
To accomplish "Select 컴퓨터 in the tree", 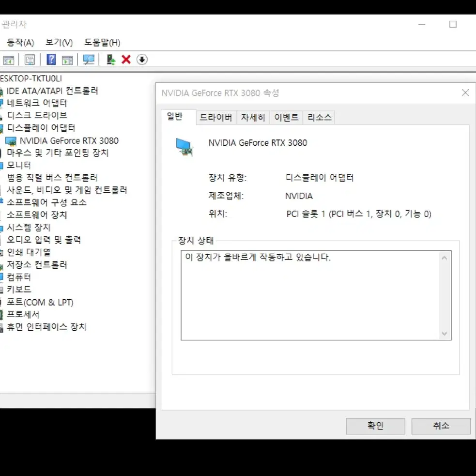I will click(x=19, y=277).
